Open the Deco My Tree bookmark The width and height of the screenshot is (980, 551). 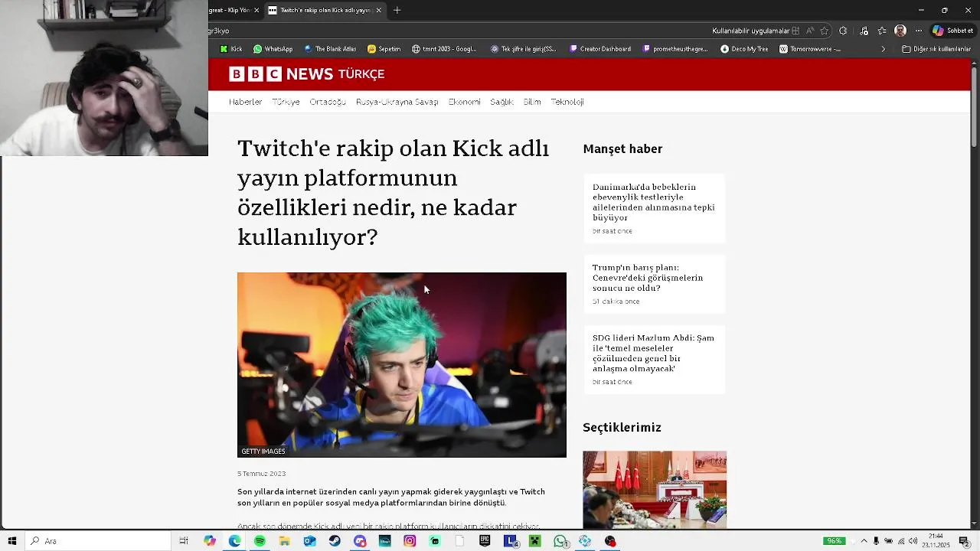pos(744,49)
